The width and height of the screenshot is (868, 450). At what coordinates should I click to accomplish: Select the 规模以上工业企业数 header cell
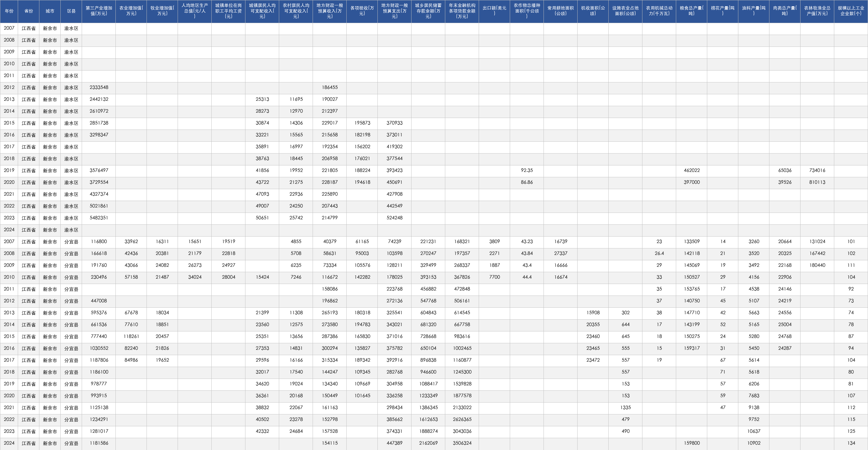851,11
